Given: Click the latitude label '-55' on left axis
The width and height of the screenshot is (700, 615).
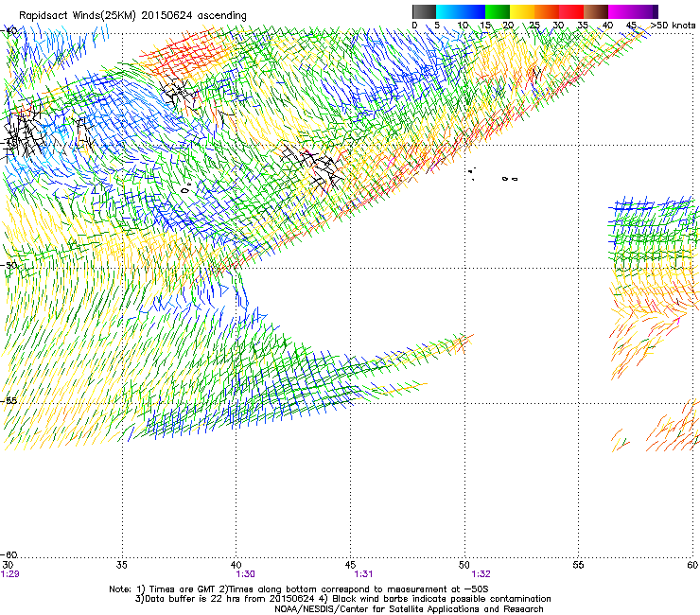Looking at the screenshot, I should tap(9, 400).
